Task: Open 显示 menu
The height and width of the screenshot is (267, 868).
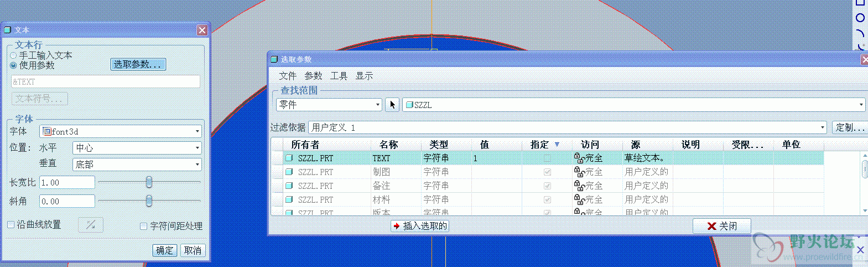Action: point(364,76)
